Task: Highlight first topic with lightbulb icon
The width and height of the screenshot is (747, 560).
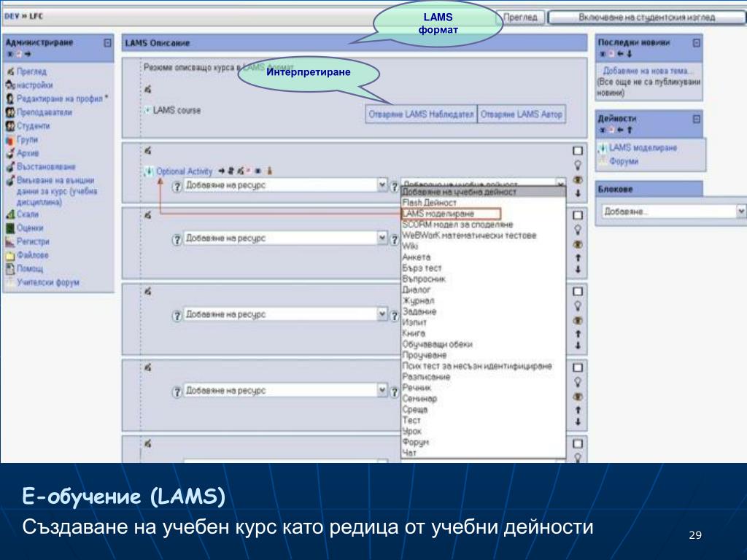Action: click(578, 166)
